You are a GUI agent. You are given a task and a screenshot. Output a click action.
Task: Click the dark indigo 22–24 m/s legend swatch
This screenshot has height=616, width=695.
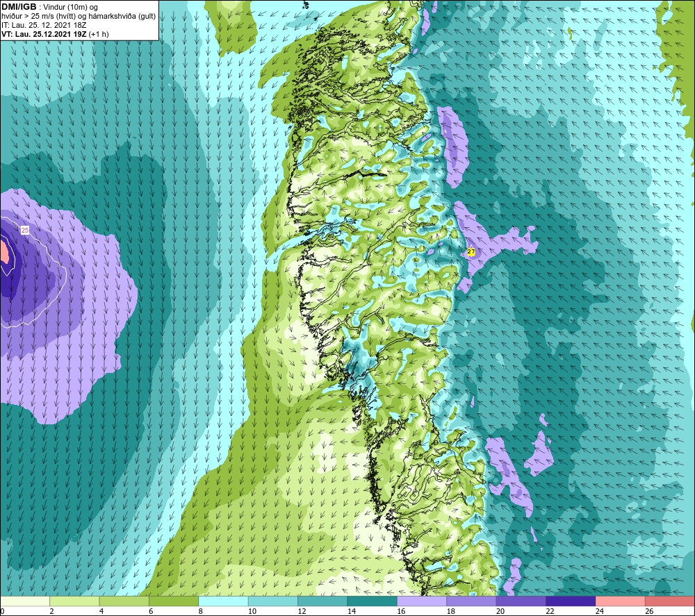pos(571,601)
